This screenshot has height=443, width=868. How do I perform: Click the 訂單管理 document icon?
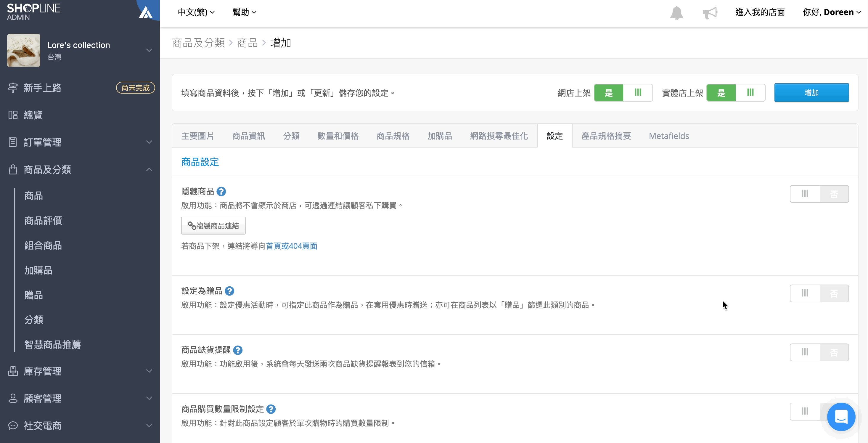pos(13,142)
